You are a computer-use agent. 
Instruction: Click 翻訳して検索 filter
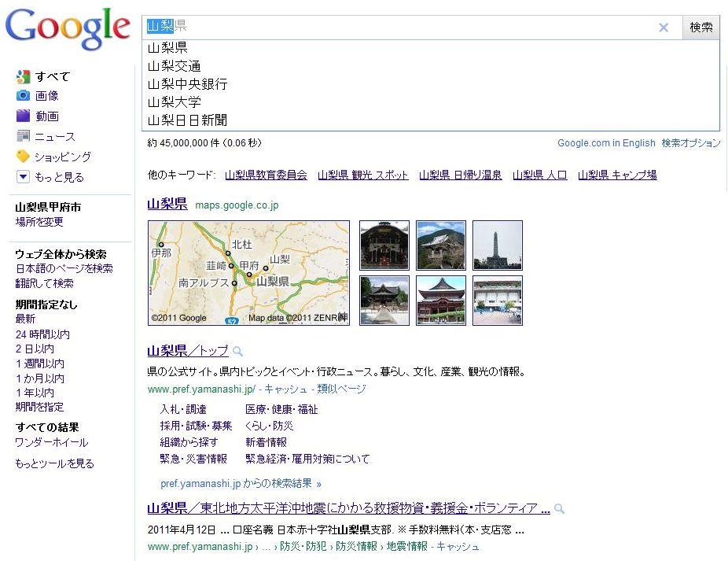pos(44,283)
